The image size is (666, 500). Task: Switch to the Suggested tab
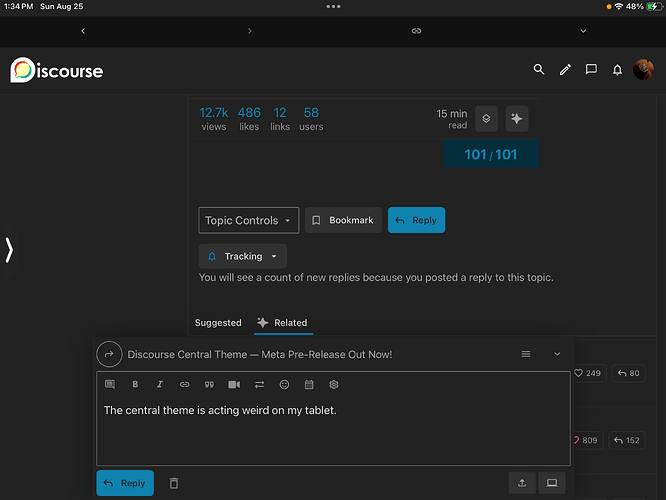point(218,323)
